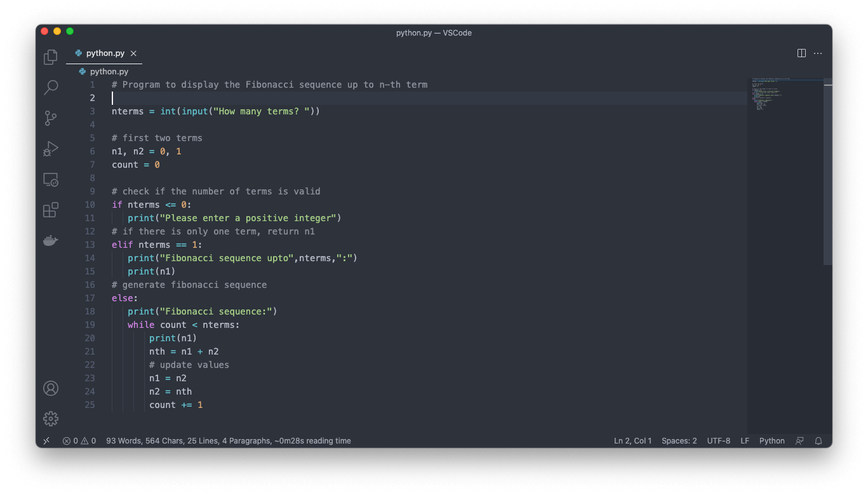Open the UTF-8 encoding selector
The width and height of the screenshot is (868, 495).
pos(718,440)
